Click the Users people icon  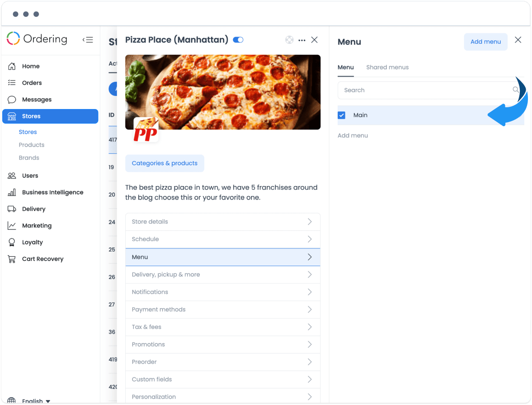coord(12,176)
